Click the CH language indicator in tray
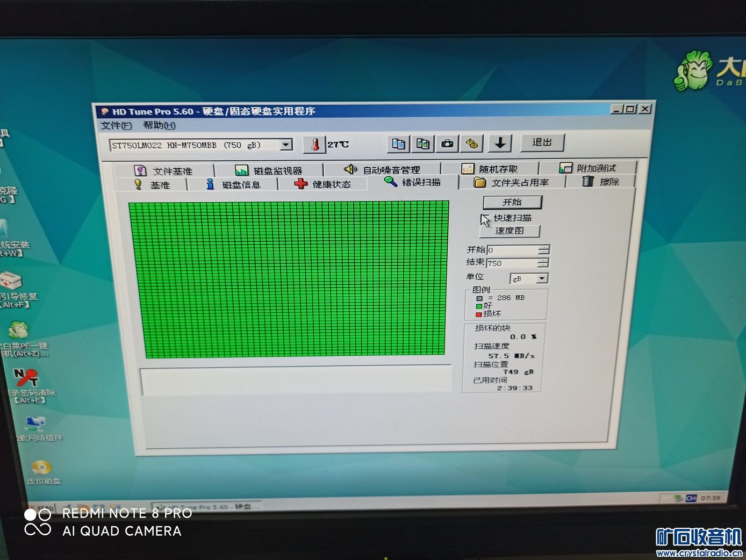The width and height of the screenshot is (746, 560). point(691,498)
